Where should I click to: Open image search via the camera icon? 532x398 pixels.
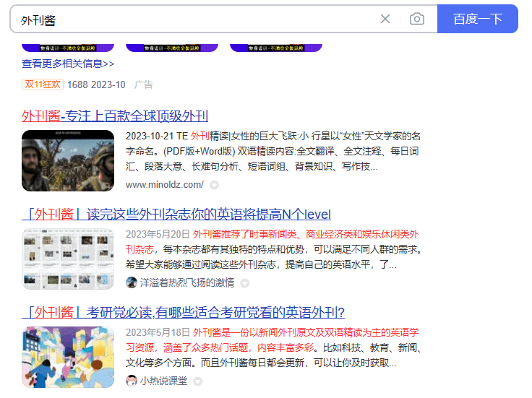(x=416, y=19)
